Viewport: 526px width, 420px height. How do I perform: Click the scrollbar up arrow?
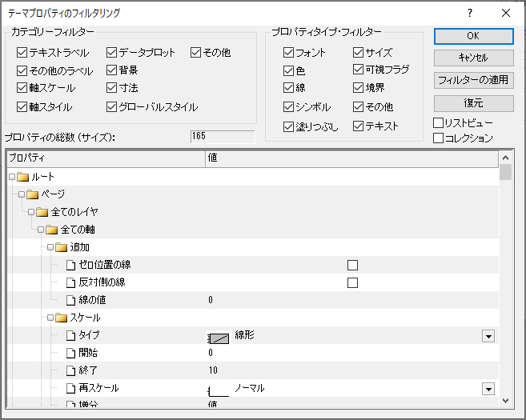505,158
